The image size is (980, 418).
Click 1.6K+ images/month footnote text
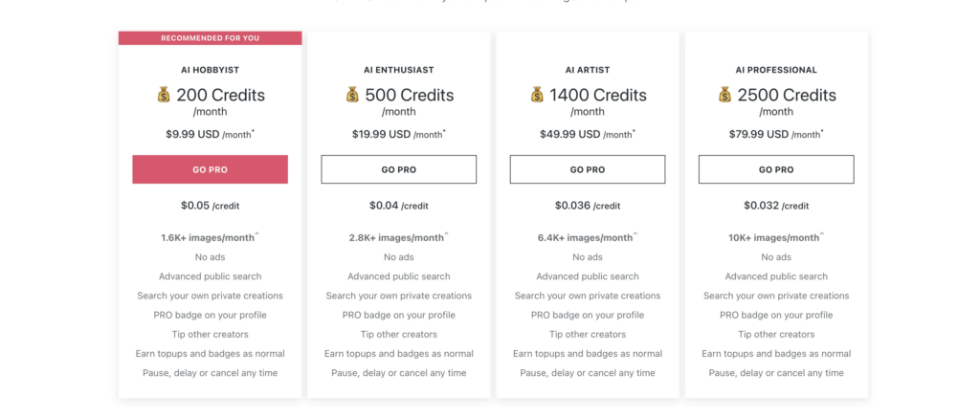210,237
